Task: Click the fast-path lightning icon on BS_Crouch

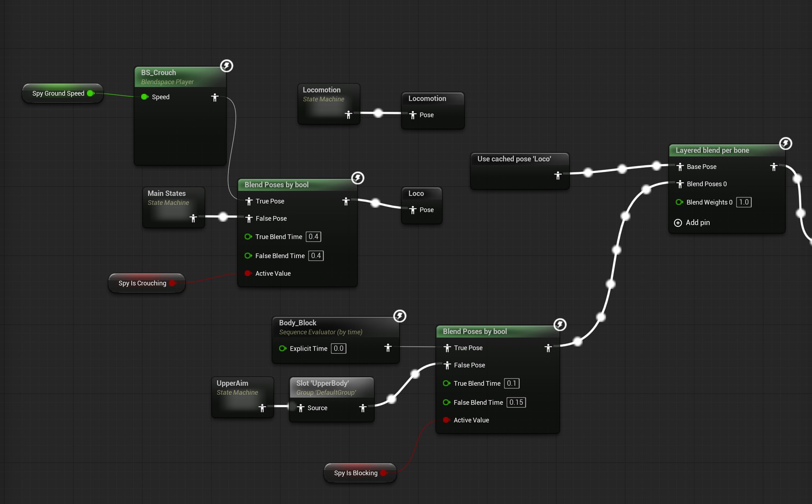Action: point(226,66)
